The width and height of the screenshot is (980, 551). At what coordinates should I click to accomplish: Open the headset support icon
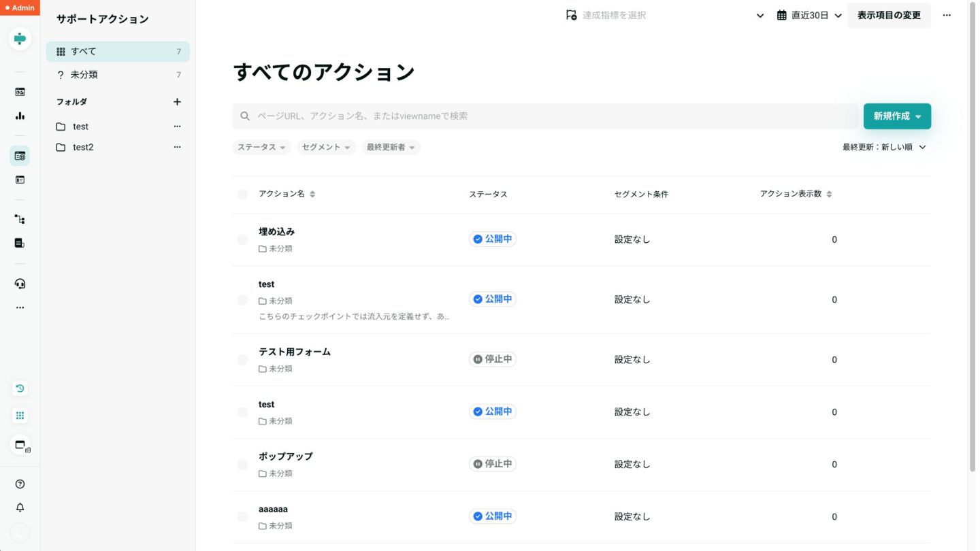(20, 284)
